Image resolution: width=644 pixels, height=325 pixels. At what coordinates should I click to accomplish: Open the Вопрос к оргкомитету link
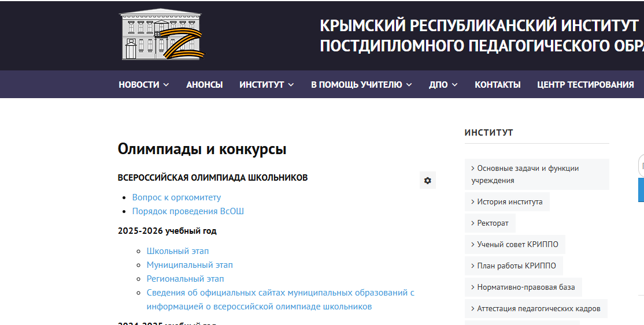tap(176, 197)
